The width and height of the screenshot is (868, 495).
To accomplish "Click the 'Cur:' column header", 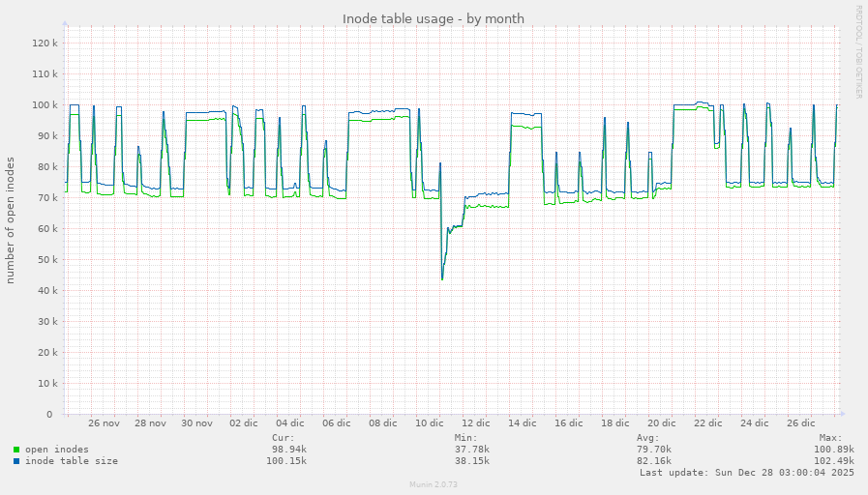I will click(x=284, y=438).
